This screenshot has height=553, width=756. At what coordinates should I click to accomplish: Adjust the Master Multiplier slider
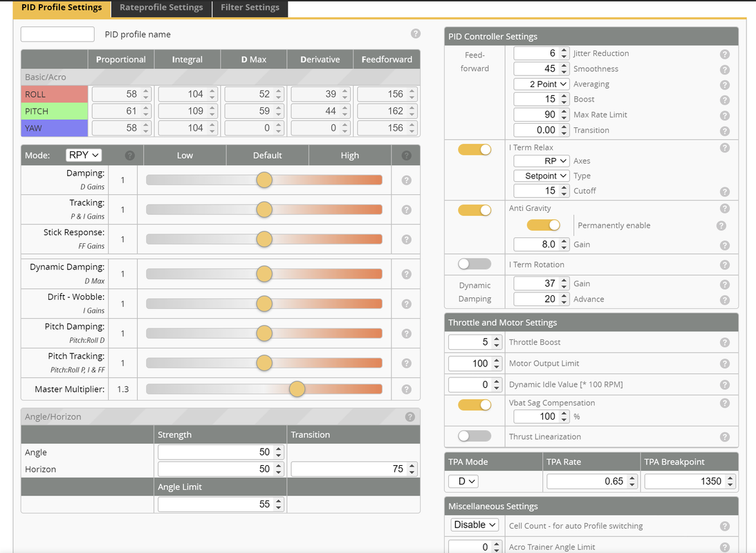(x=264, y=389)
